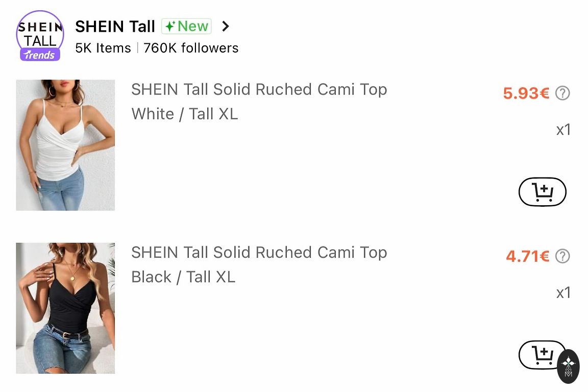Add the white cami top to cart
Screen dimensions: 588x392
[x=542, y=192]
